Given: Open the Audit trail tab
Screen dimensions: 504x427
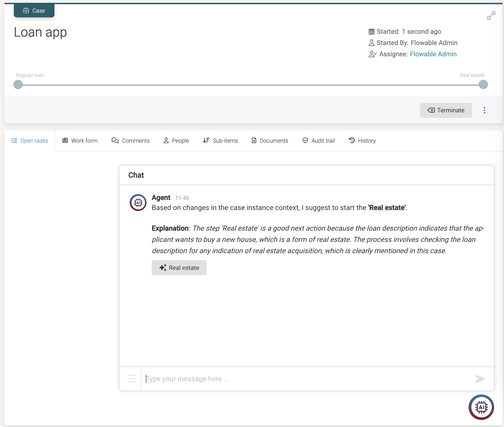Looking at the screenshot, I should click(x=318, y=141).
